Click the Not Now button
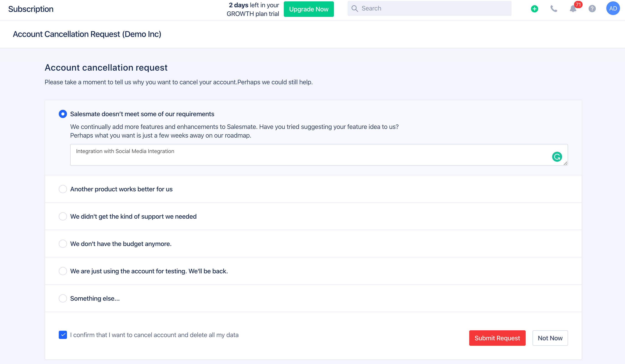The image size is (625, 364). (x=550, y=338)
